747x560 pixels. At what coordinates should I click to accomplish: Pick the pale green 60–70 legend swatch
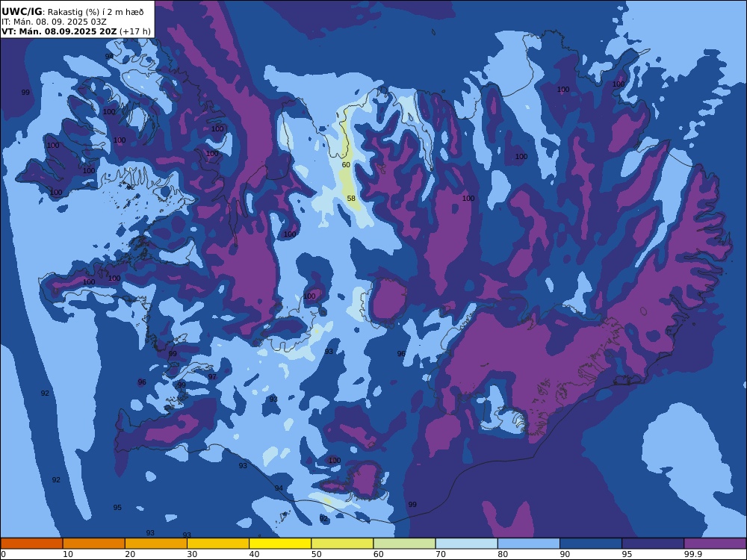click(404, 544)
